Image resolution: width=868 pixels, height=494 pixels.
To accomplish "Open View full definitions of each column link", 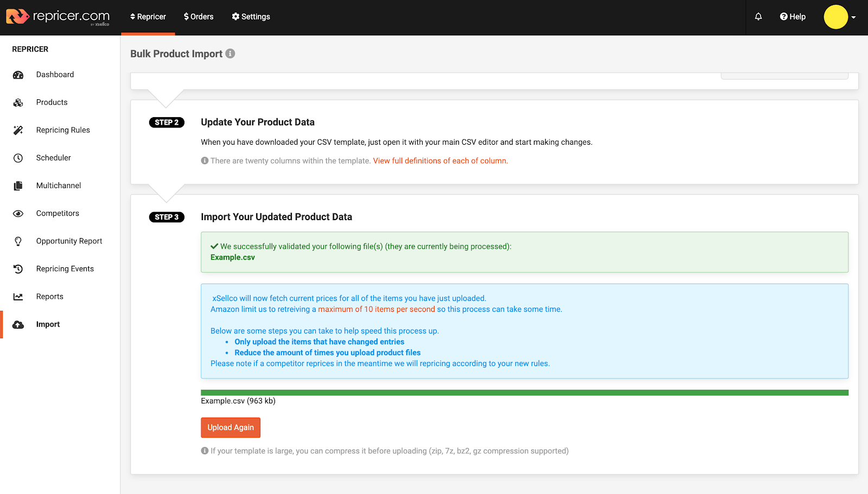I will point(440,161).
